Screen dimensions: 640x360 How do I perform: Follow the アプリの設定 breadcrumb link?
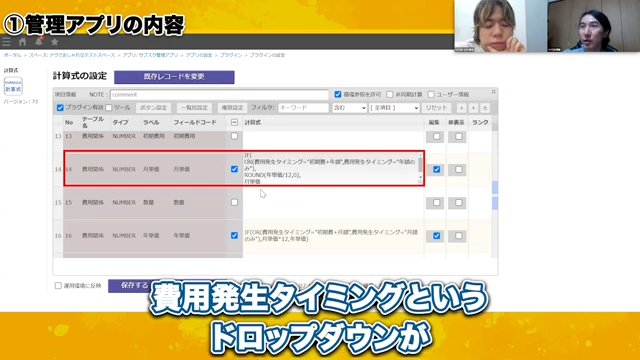click(199, 55)
